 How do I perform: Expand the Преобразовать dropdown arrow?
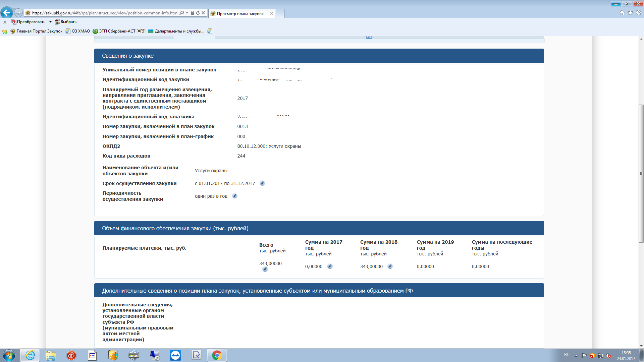tap(50, 22)
